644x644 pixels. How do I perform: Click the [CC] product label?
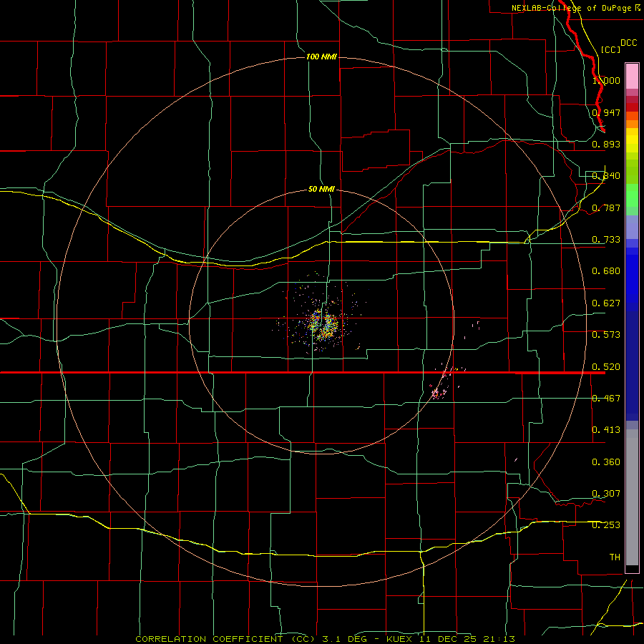pyautogui.click(x=610, y=49)
